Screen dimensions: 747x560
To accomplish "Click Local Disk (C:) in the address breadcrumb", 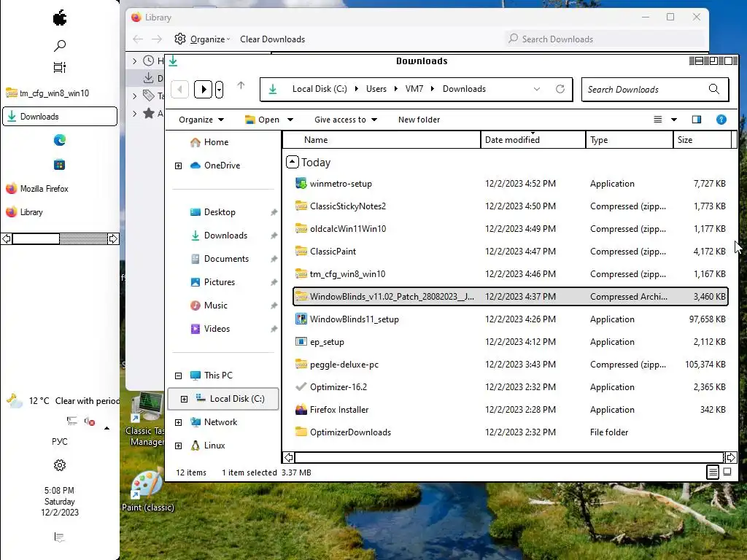I will pyautogui.click(x=320, y=89).
